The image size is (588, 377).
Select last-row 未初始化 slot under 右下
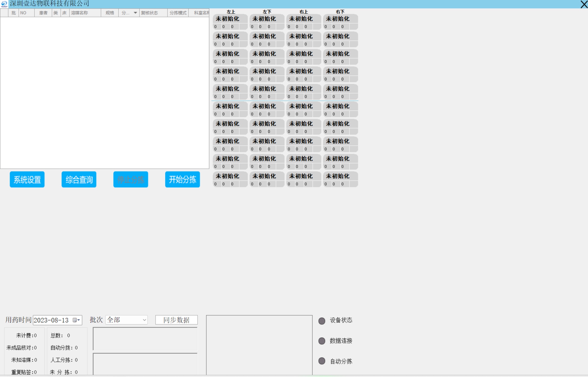pyautogui.click(x=340, y=180)
